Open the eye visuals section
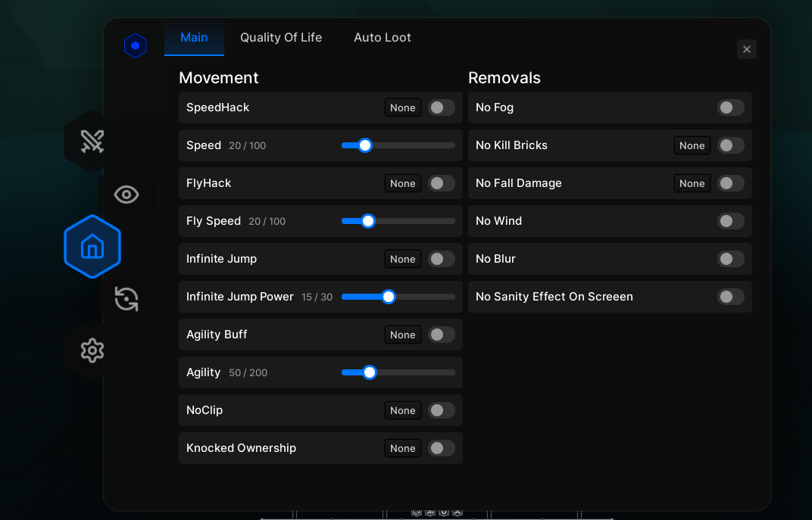 click(x=126, y=195)
